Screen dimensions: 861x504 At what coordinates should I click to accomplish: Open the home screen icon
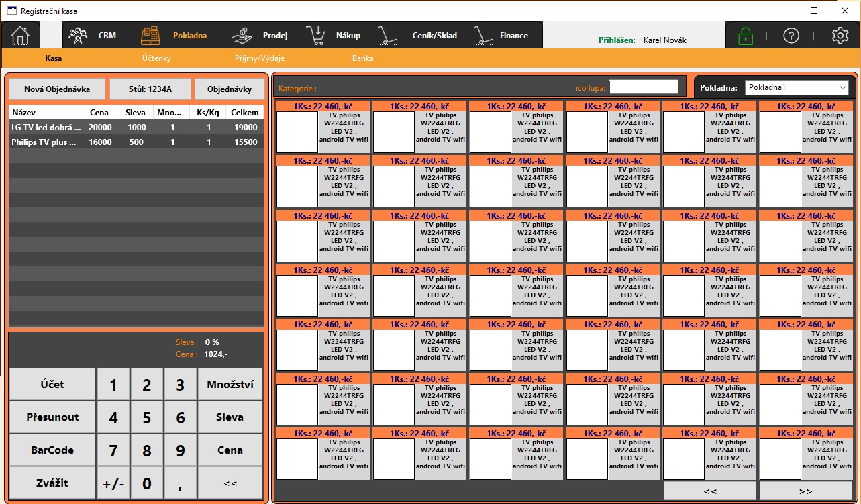pyautogui.click(x=20, y=36)
